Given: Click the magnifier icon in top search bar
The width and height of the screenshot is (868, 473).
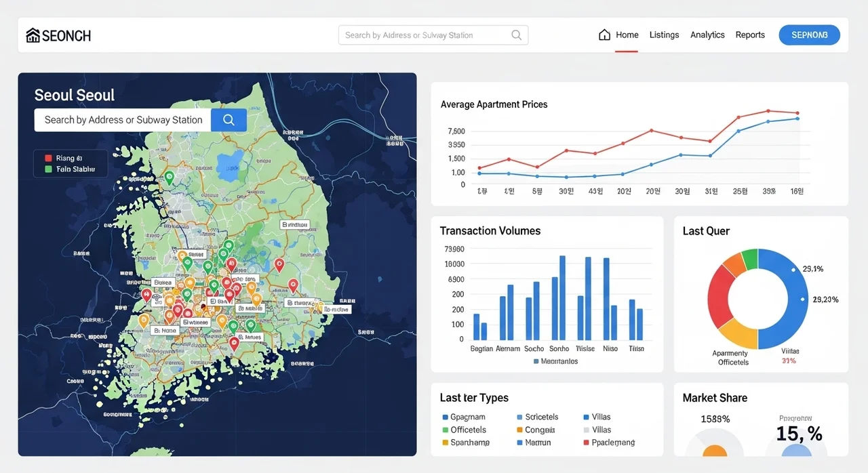Looking at the screenshot, I should click(516, 35).
